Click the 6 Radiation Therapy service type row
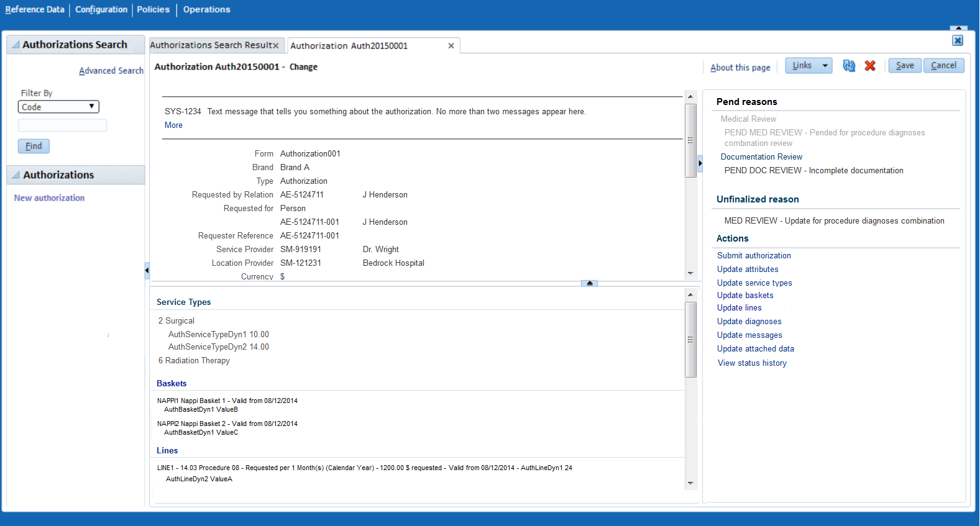The image size is (980, 526). click(x=194, y=361)
